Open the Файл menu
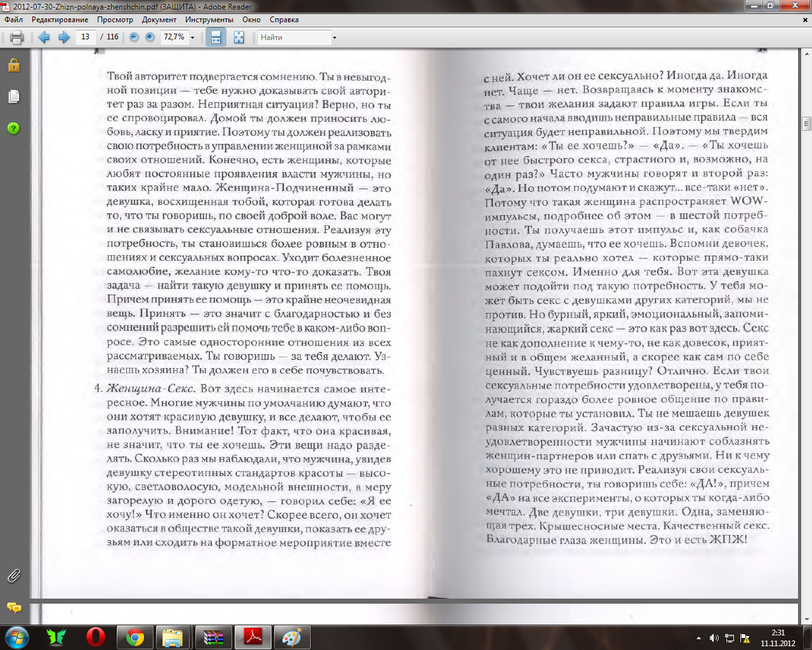The height and width of the screenshot is (650, 812). pyautogui.click(x=13, y=20)
